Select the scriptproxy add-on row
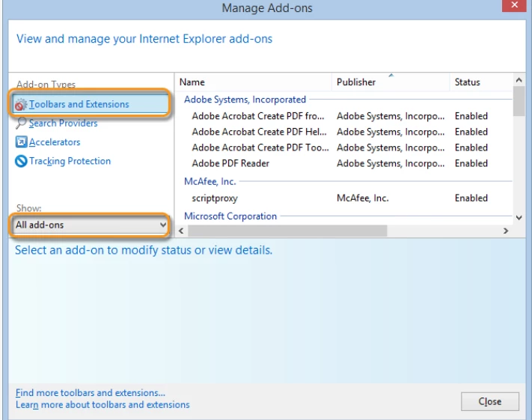Viewport: 532px width, 420px height. (343, 198)
